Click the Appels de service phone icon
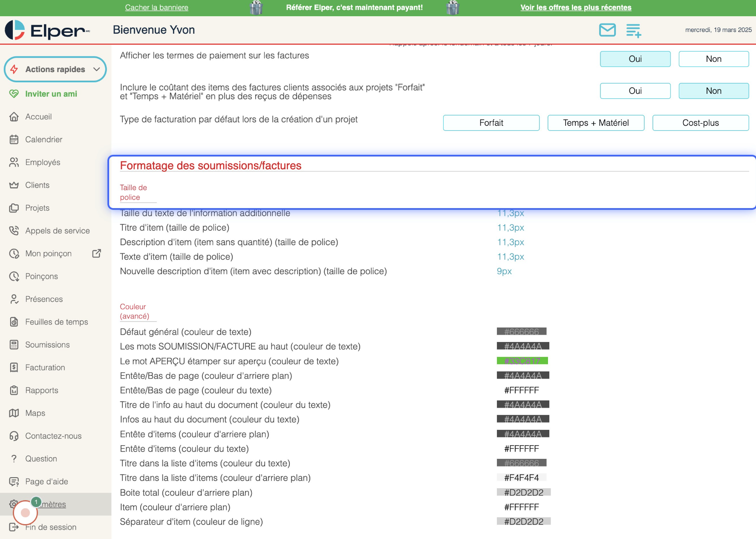The height and width of the screenshot is (539, 756). tap(14, 231)
